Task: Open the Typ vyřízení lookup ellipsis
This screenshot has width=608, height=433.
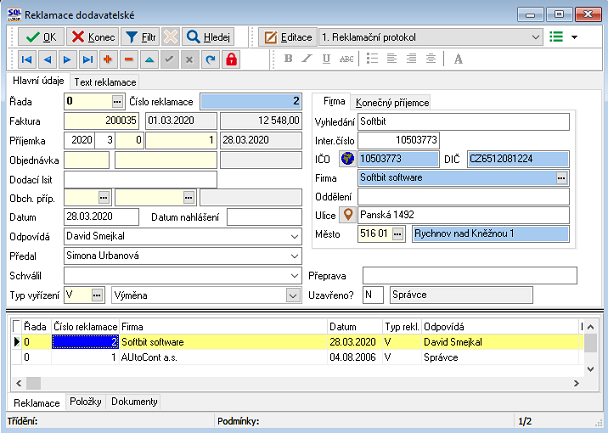Action: click(x=97, y=295)
